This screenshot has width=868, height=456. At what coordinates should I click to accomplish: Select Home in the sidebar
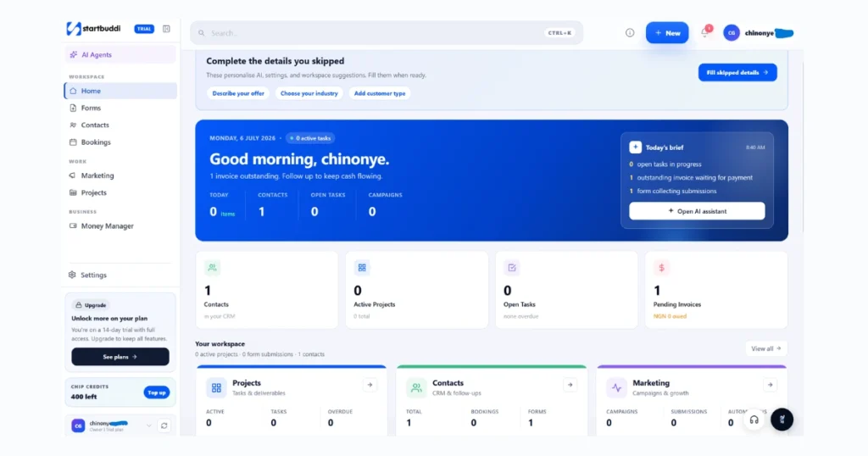pos(120,91)
